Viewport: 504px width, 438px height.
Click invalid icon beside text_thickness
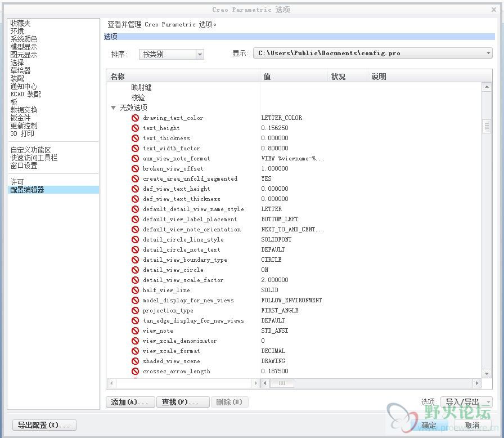click(x=135, y=138)
